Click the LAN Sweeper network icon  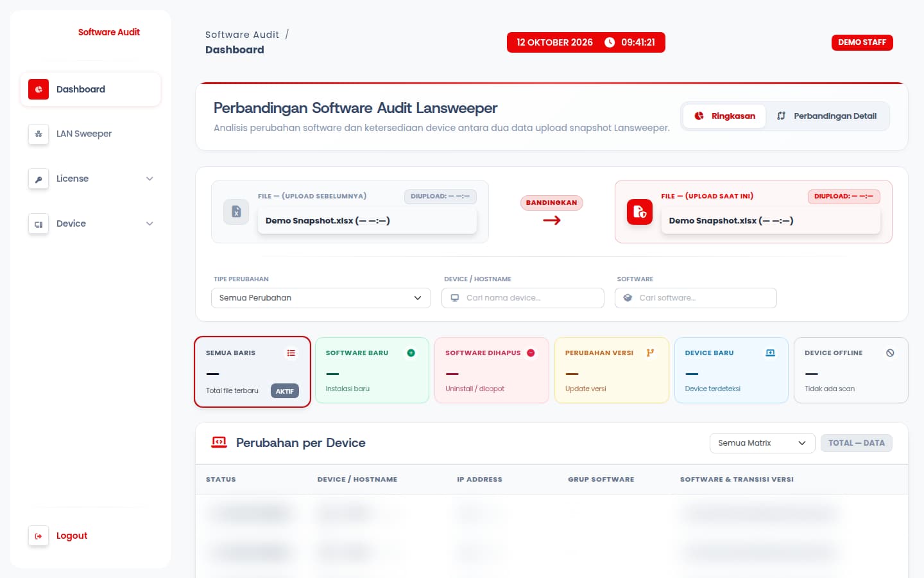pos(38,134)
